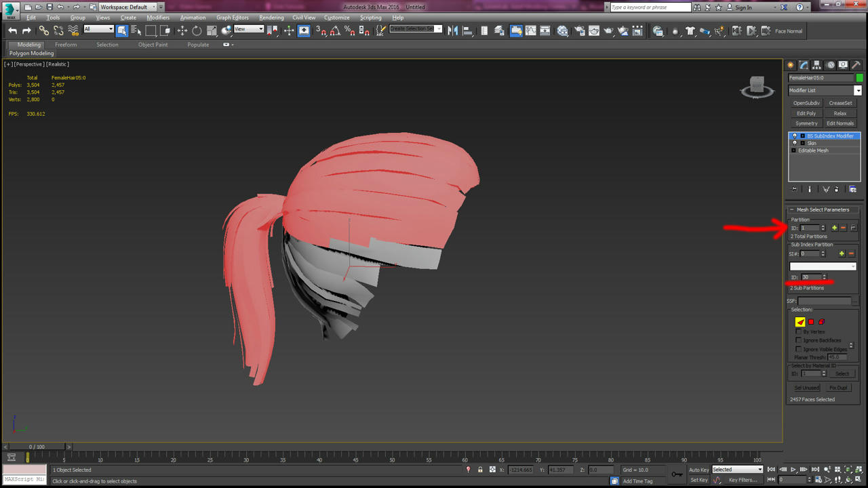Select the face selection level icon
The width and height of the screenshot is (868, 488).
[x=800, y=322]
